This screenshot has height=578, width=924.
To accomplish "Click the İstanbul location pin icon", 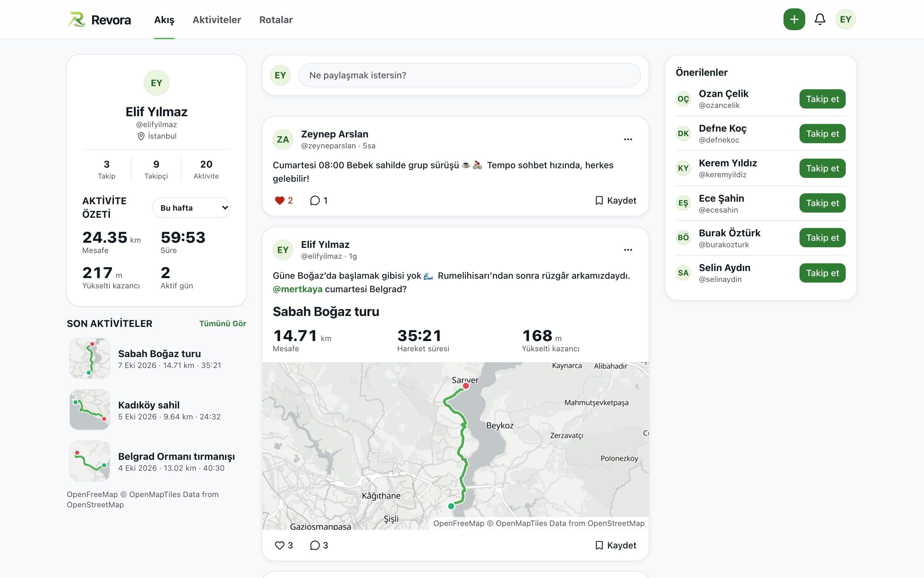I will click(141, 136).
